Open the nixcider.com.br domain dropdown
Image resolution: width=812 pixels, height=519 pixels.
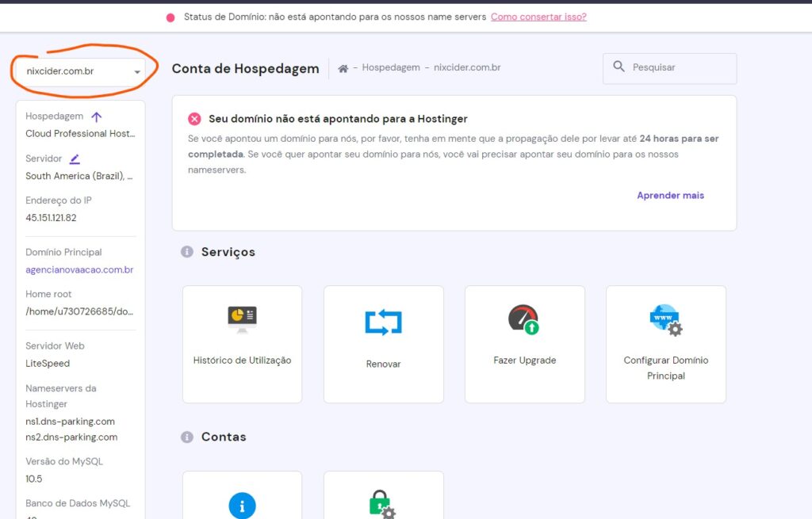(x=78, y=71)
